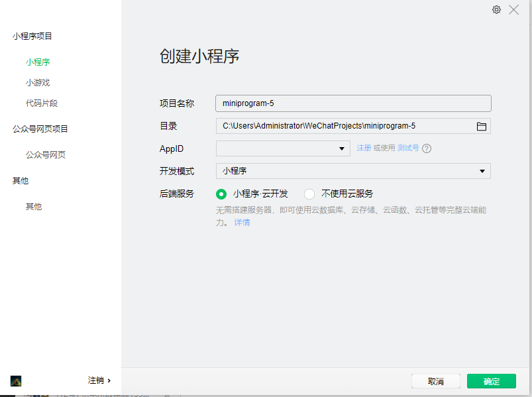The width and height of the screenshot is (532, 397).
Task: Open settings via the gear icon
Action: [496, 10]
